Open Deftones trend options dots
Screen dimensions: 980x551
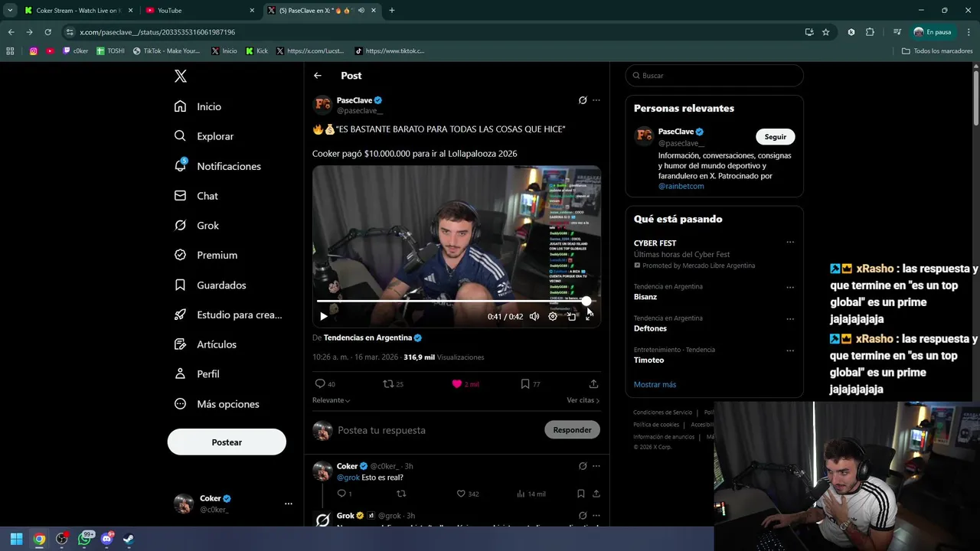pos(790,319)
